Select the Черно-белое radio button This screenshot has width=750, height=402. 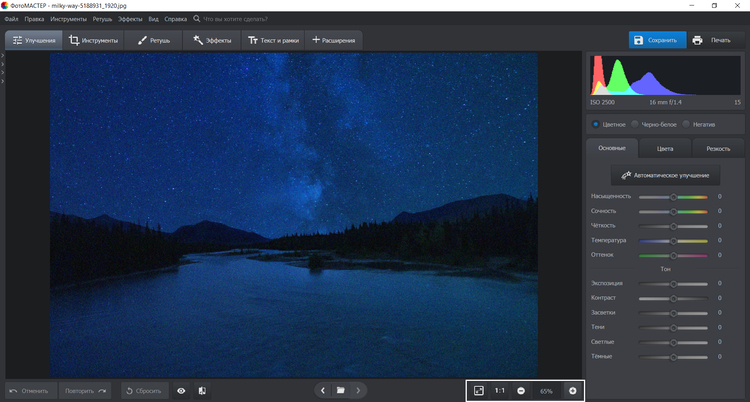tap(635, 124)
